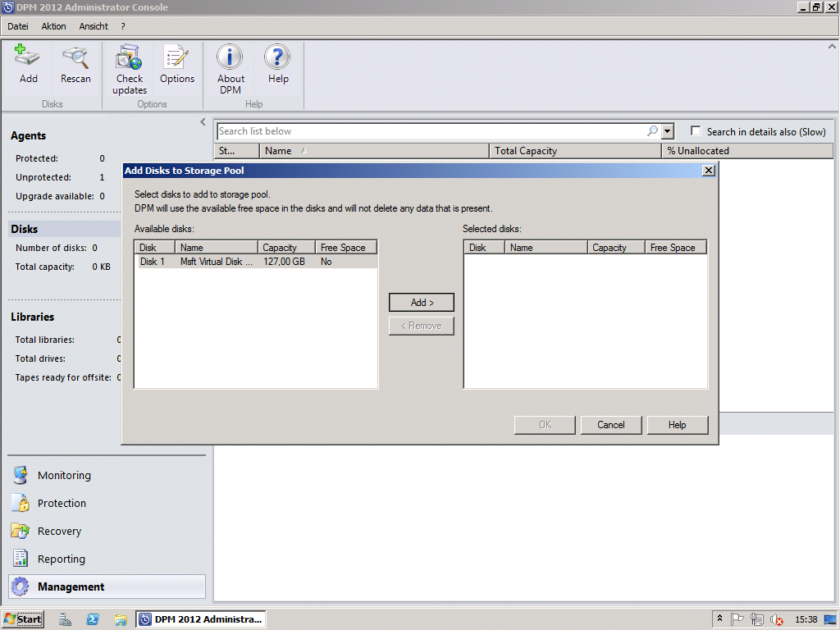Launch PowerShell from the taskbar
Screen dimensions: 840x630
click(x=93, y=619)
